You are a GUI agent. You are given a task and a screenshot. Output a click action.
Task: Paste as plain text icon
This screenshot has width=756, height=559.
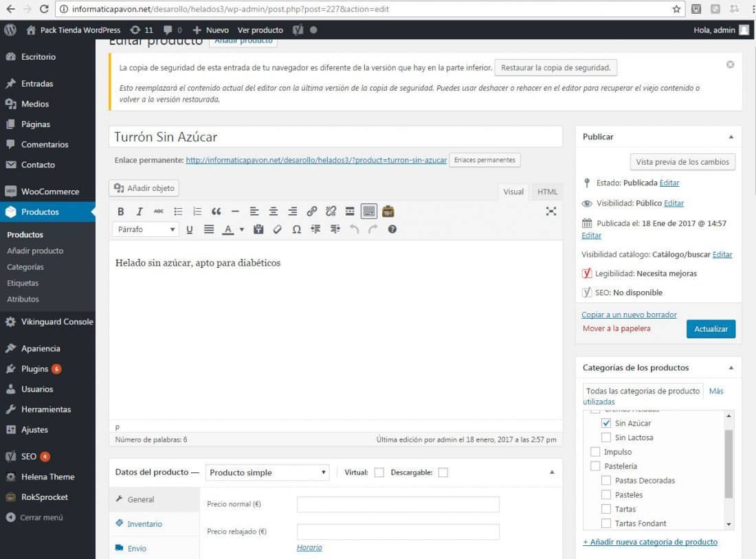point(258,229)
